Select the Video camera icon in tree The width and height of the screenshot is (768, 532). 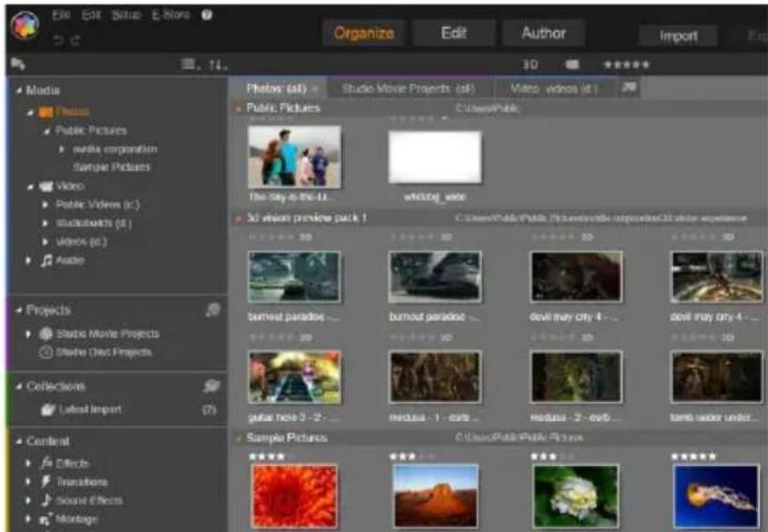46,187
